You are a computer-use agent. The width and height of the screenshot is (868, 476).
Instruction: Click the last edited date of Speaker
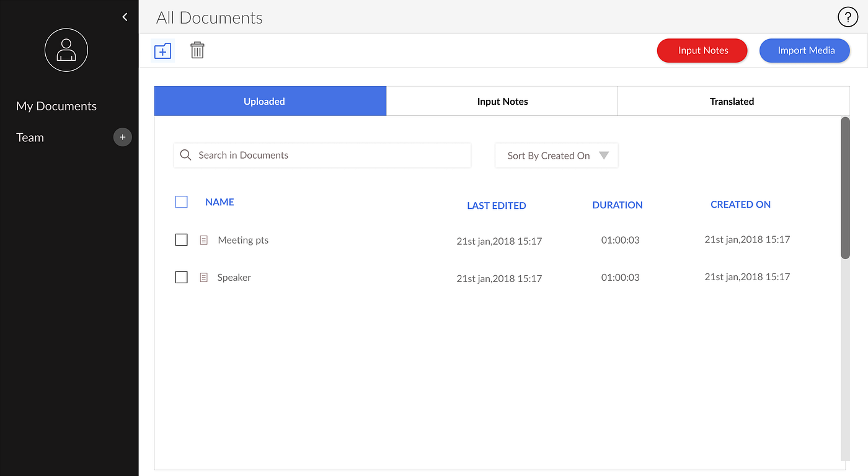click(499, 278)
